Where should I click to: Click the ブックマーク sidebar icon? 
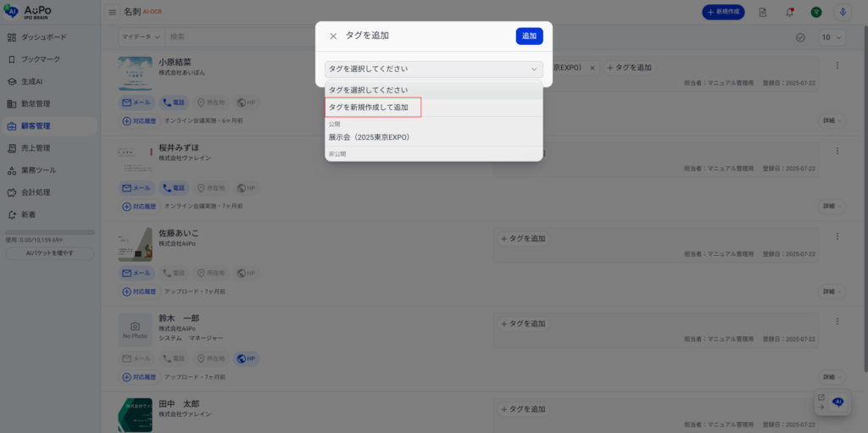(x=12, y=60)
